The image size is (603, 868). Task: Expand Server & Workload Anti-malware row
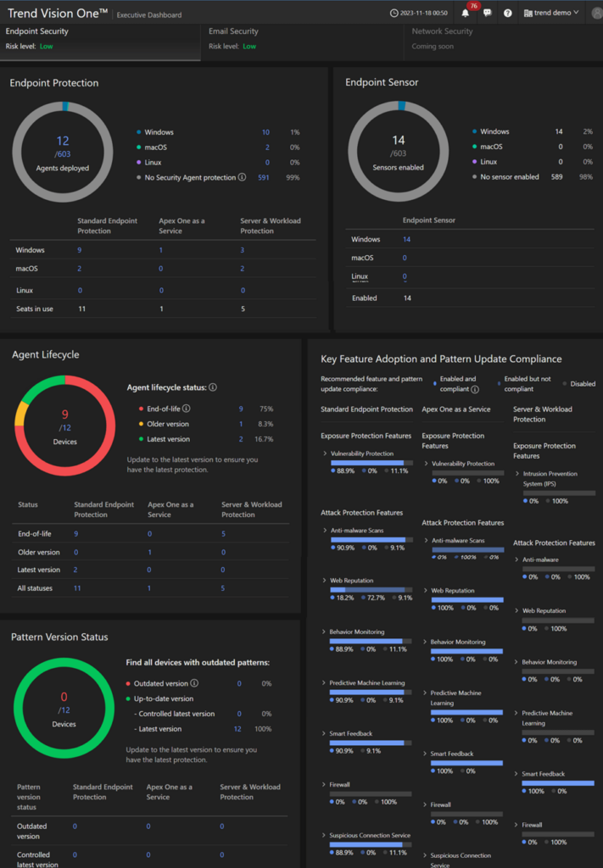[x=516, y=559]
